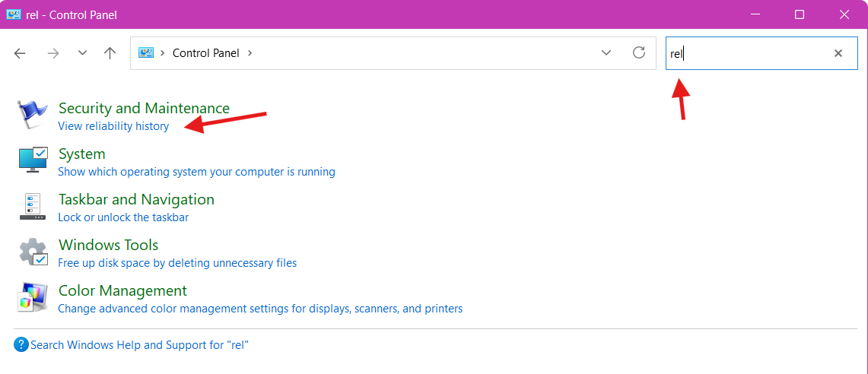Click Lock or unlock the taskbar
The width and height of the screenshot is (868, 374).
123,217
